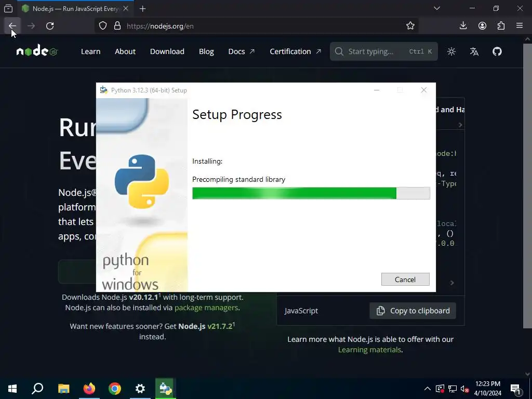Open the Firefox hamburger application menu
532x399 pixels.
click(520, 26)
